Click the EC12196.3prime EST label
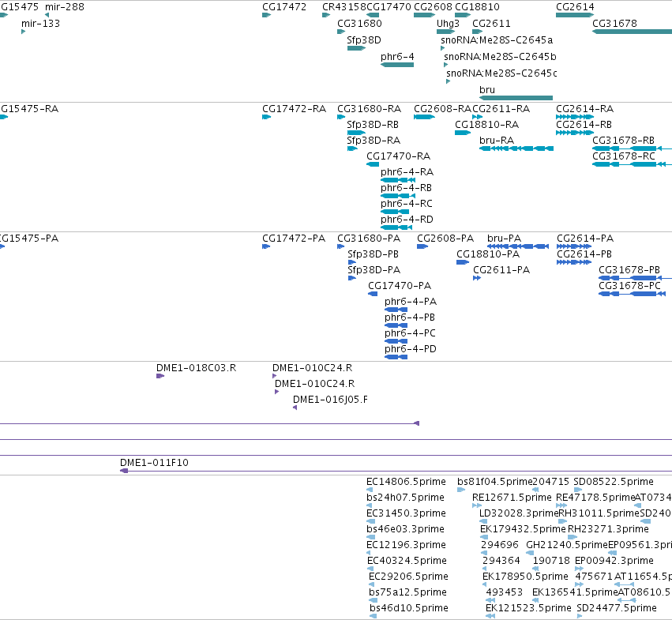This screenshot has height=620, width=672. coord(406,545)
